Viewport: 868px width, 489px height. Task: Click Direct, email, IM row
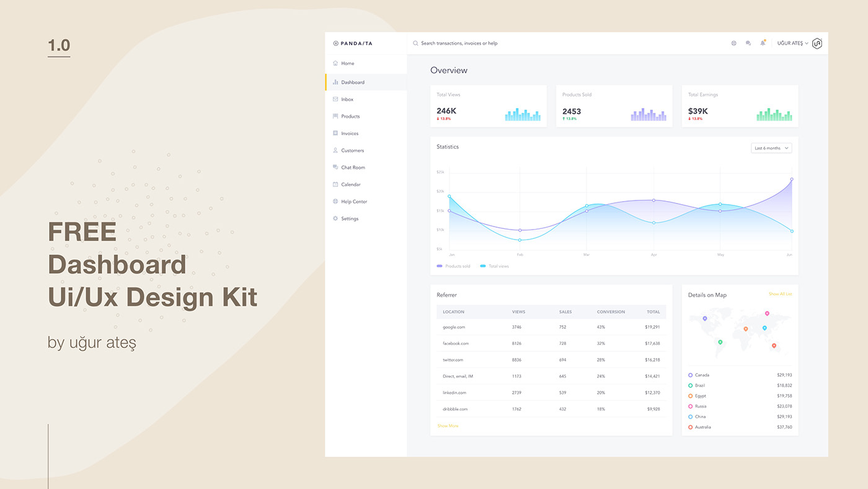coord(551,376)
